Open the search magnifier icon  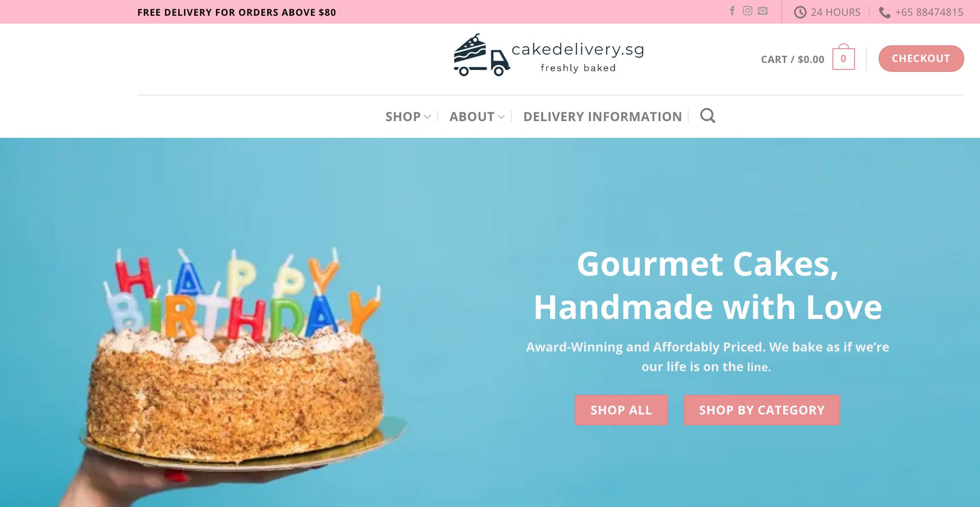(707, 116)
